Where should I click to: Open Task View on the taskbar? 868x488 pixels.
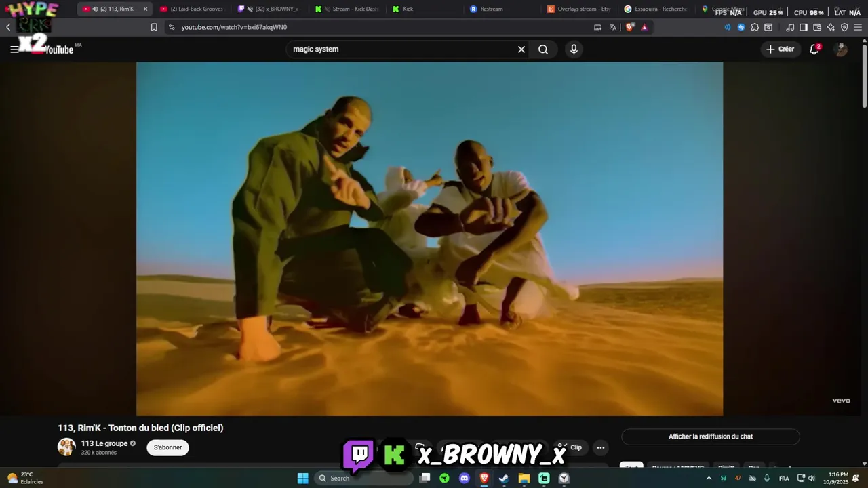(425, 478)
